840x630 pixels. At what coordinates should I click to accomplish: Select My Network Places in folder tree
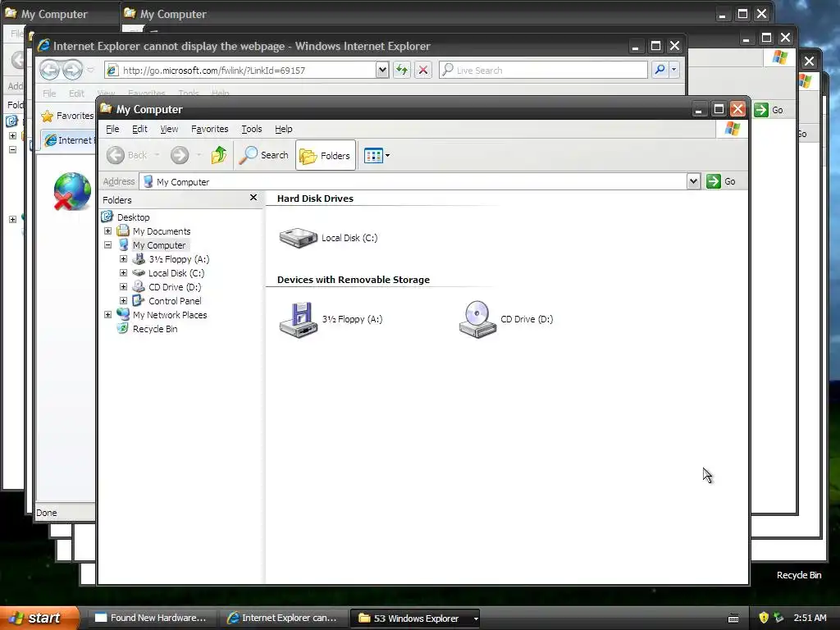[x=170, y=315]
